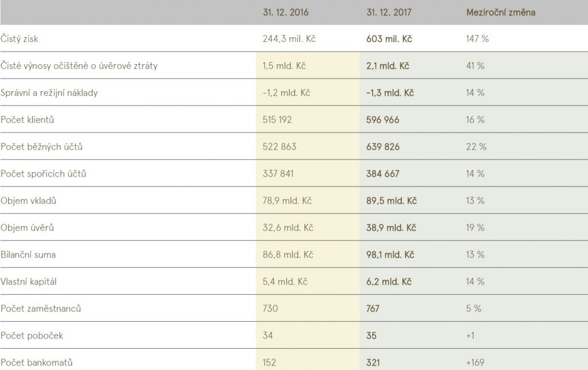Click the 767 employees value
Screen dimensions: 588x370
[373, 309]
